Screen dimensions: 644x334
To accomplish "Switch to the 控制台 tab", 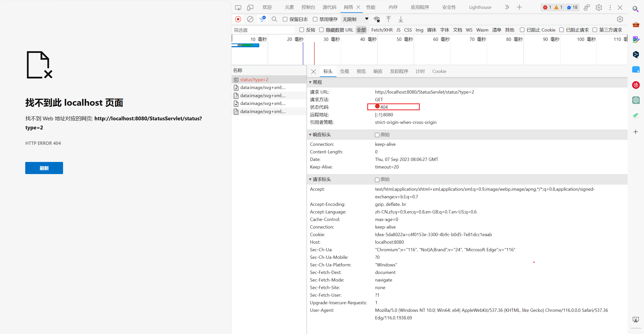I will (x=308, y=7).
